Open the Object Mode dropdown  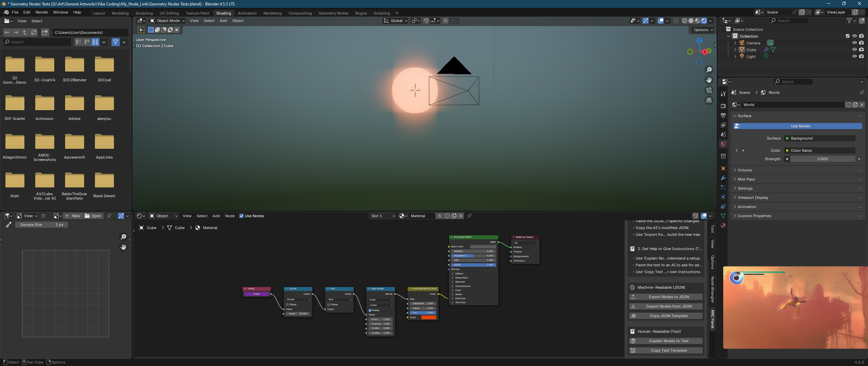coord(167,21)
